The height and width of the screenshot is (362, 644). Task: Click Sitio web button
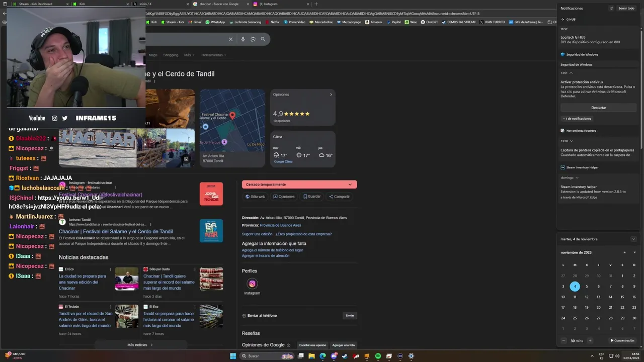[255, 197]
